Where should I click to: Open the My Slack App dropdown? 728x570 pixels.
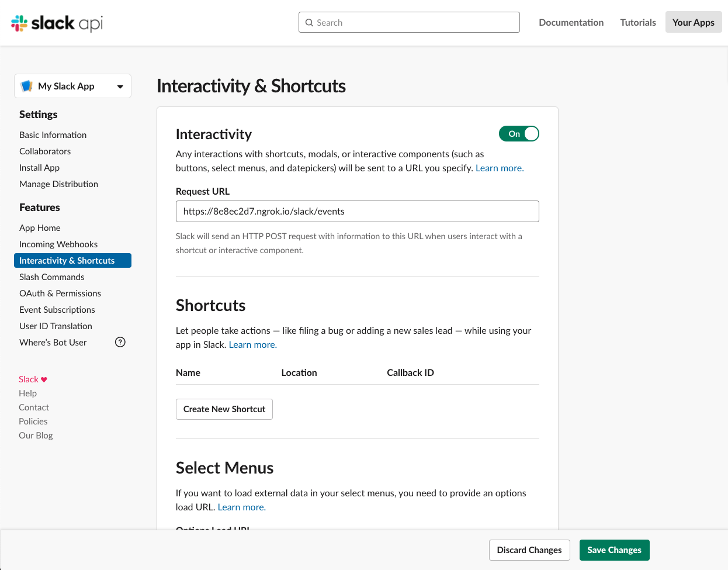tap(121, 86)
